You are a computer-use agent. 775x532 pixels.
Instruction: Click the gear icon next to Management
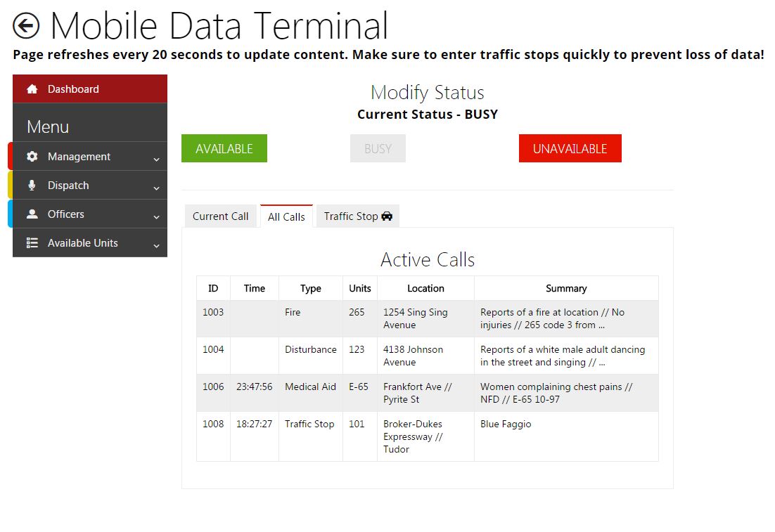pyautogui.click(x=32, y=157)
